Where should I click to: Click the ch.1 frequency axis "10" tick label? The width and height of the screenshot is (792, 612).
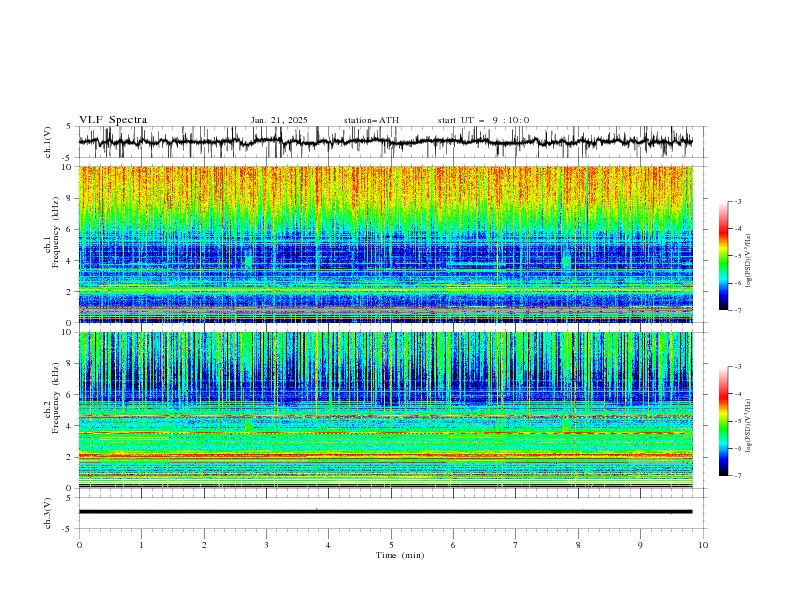(66, 167)
